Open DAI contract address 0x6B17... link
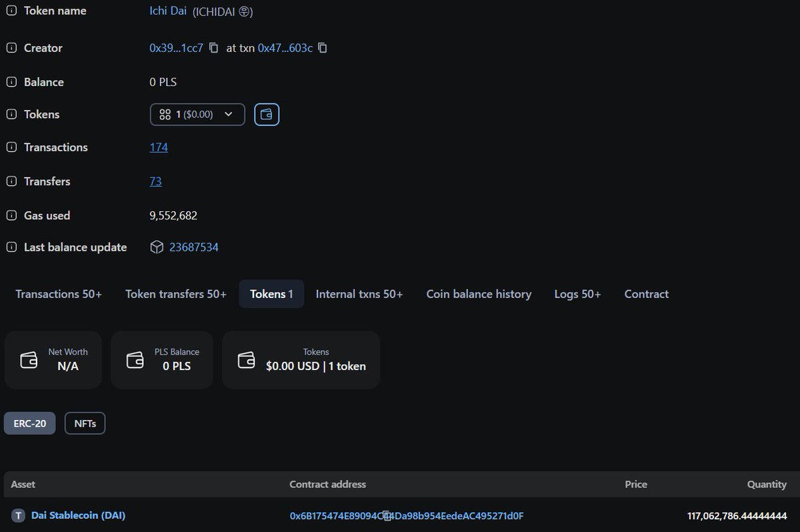Screen dimensions: 800x532 (407, 516)
